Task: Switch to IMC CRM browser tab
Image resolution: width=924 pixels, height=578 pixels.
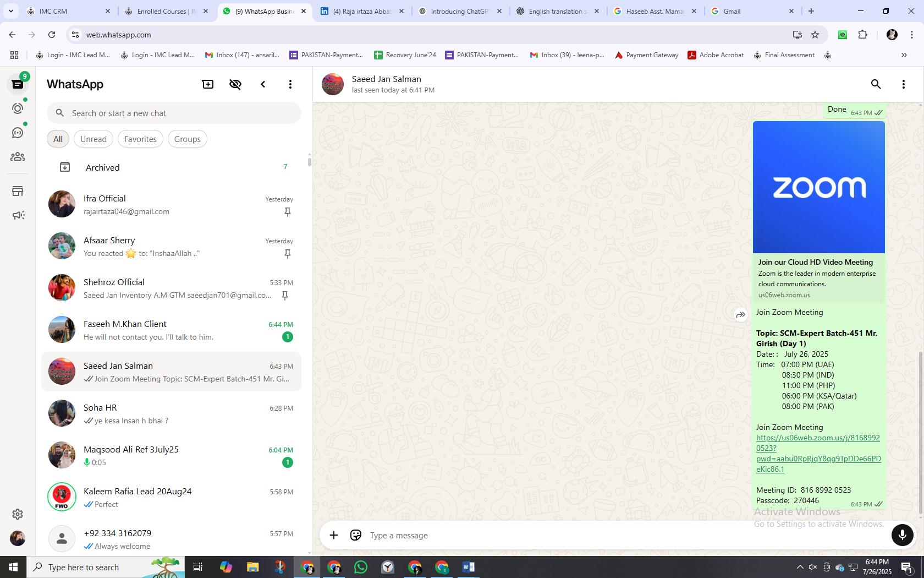Action: [x=69, y=11]
